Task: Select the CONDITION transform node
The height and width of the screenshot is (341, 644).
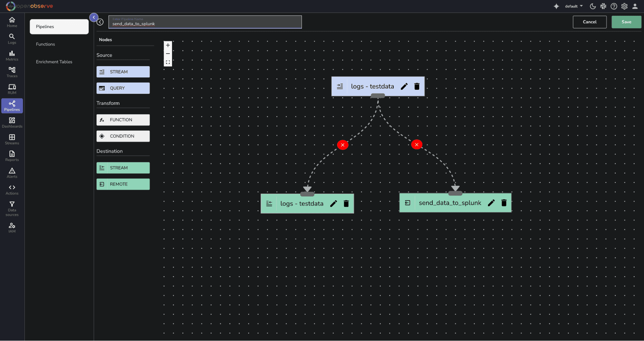Action: coord(123,136)
